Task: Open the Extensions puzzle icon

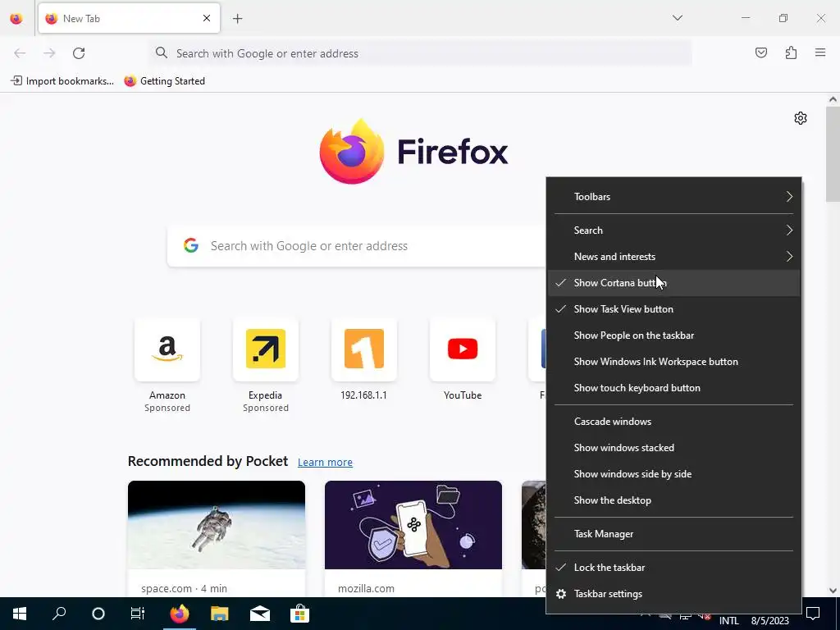Action: (x=791, y=52)
